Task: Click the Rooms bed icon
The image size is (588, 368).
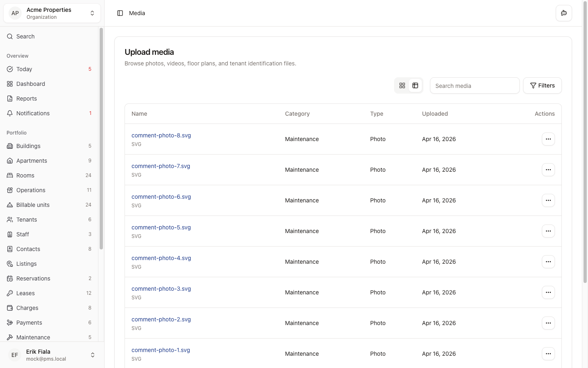Action: 10,175
